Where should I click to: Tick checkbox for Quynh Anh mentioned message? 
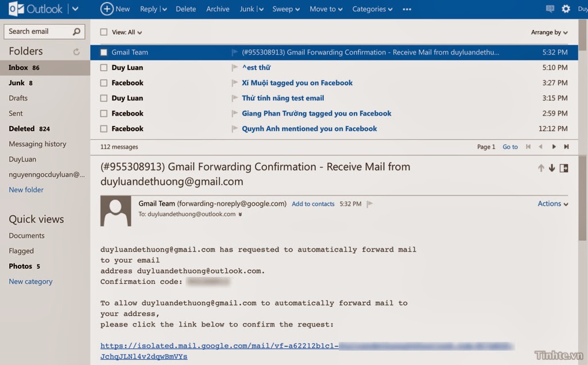[103, 129]
